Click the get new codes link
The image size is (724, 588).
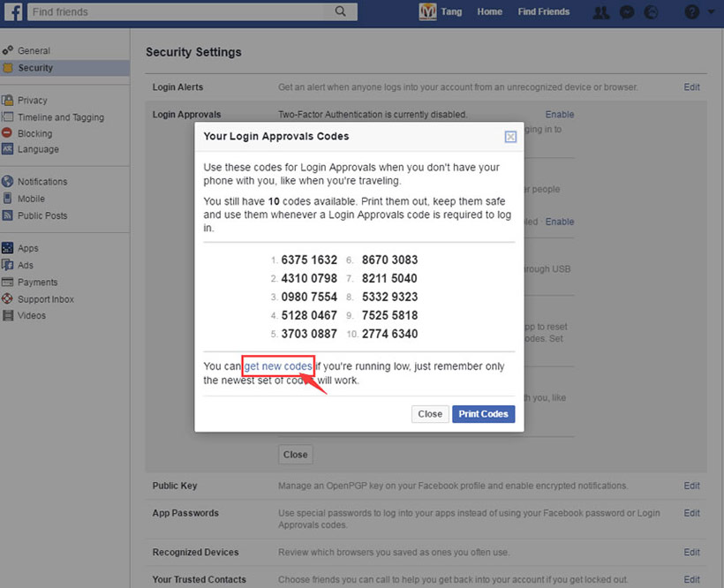point(278,366)
